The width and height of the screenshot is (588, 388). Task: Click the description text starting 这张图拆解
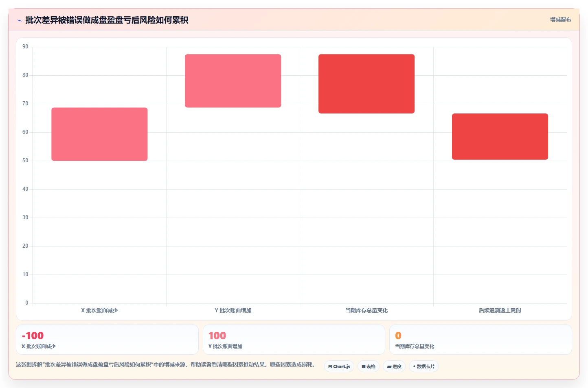pyautogui.click(x=165, y=364)
